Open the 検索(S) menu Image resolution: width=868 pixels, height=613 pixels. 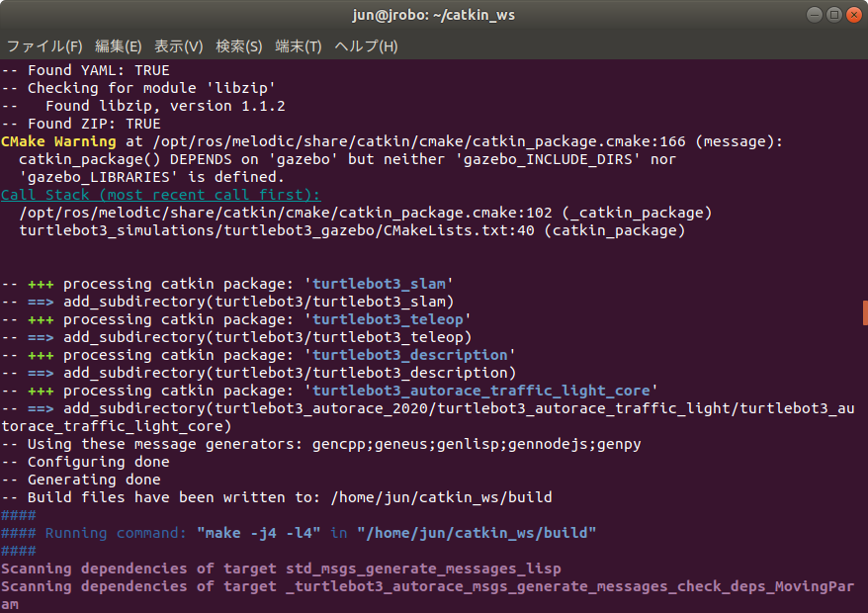(238, 45)
